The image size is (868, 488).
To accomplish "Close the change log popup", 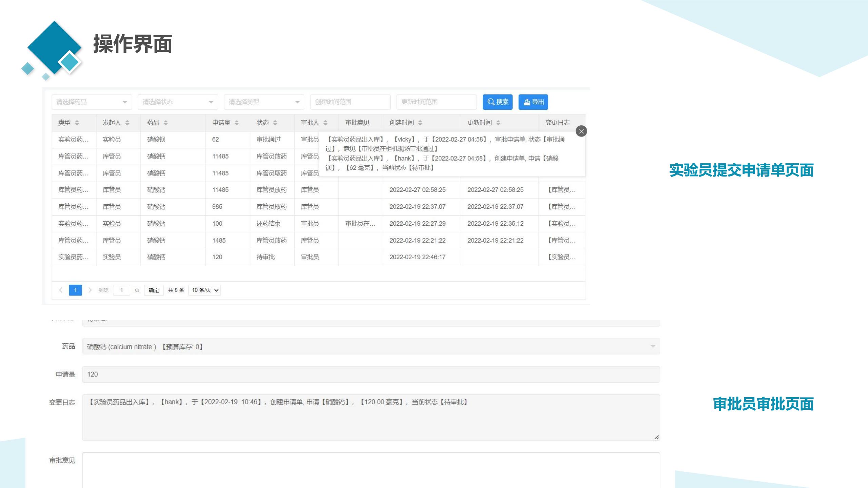I will [x=581, y=131].
